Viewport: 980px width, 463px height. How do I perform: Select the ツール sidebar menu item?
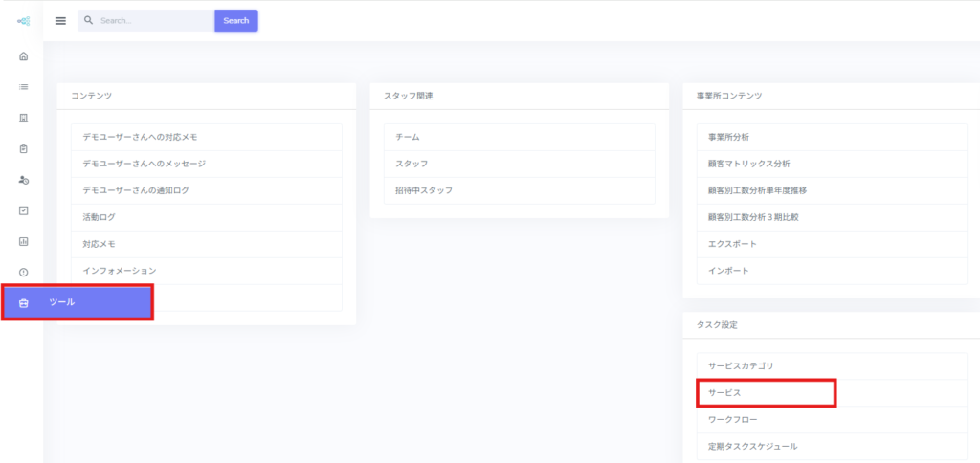(x=78, y=302)
